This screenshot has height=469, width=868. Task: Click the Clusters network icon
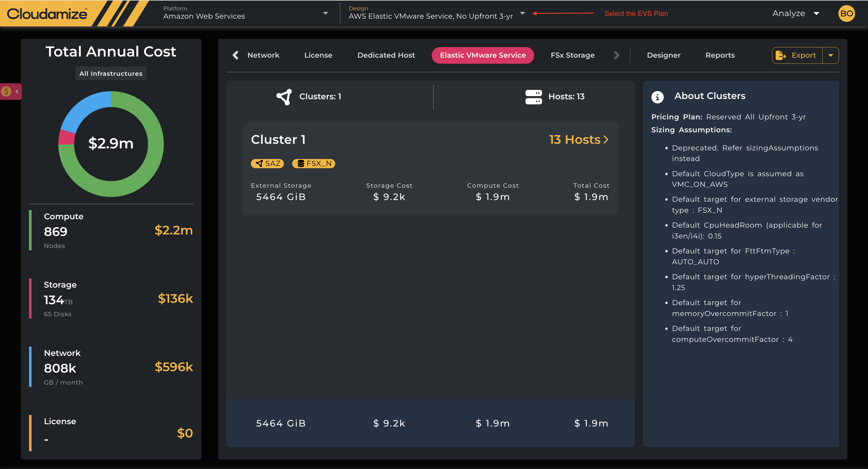point(284,97)
